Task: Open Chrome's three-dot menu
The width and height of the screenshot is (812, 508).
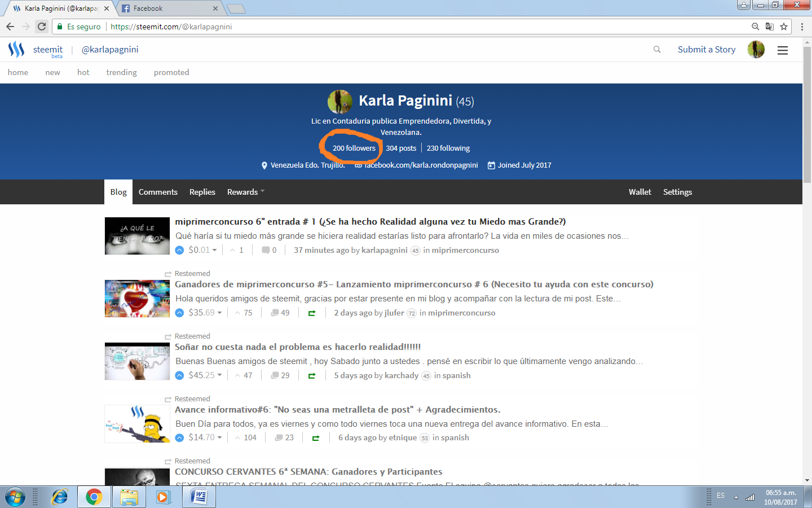Action: click(802, 27)
